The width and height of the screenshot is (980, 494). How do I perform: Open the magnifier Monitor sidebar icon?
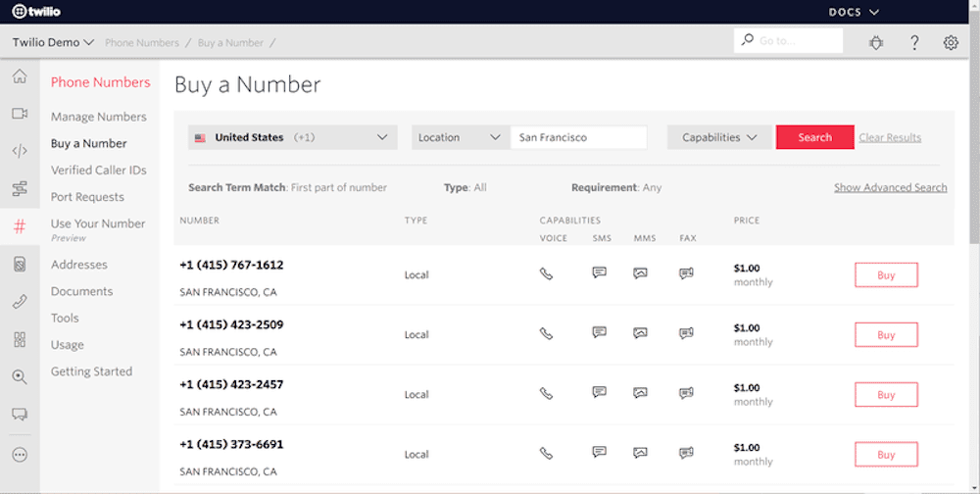[x=20, y=377]
